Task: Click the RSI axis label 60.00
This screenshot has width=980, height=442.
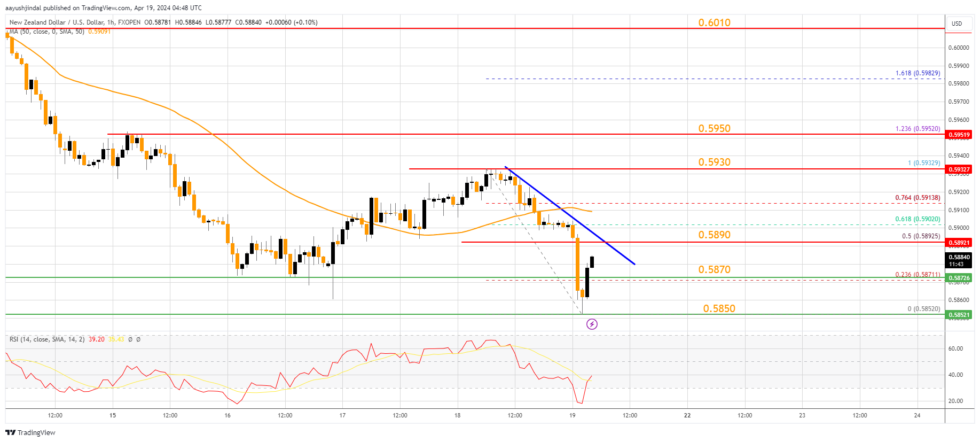Action: [x=955, y=348]
